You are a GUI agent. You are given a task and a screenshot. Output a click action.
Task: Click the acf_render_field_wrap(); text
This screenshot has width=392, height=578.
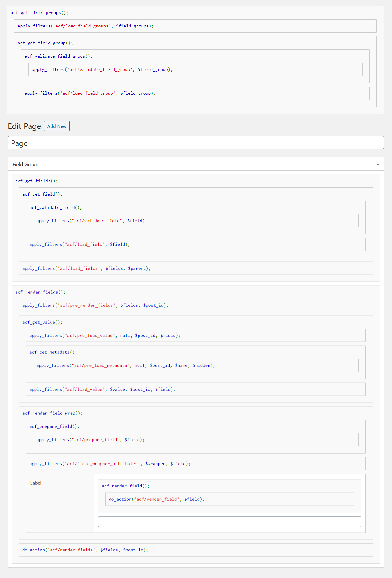[52, 413]
